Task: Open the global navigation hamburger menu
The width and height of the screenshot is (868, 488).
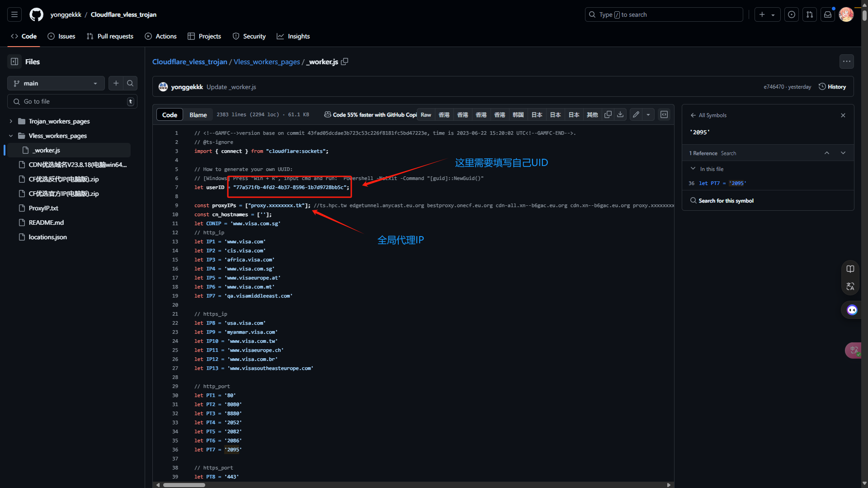Action: 14,14
